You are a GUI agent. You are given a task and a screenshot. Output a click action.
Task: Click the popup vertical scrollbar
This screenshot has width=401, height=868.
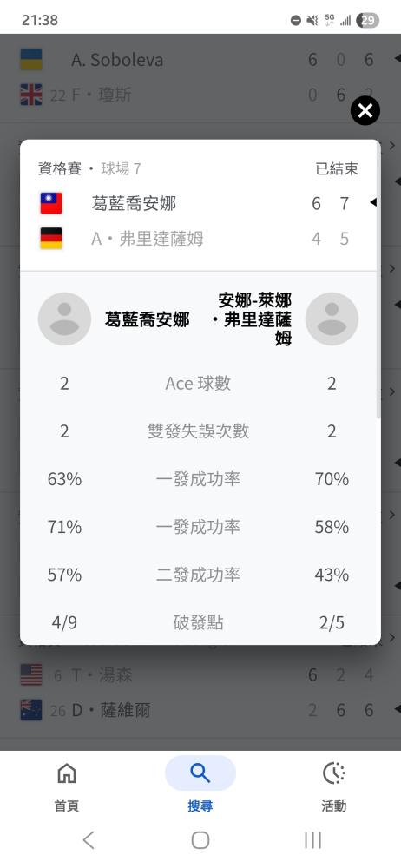pyautogui.click(x=378, y=282)
